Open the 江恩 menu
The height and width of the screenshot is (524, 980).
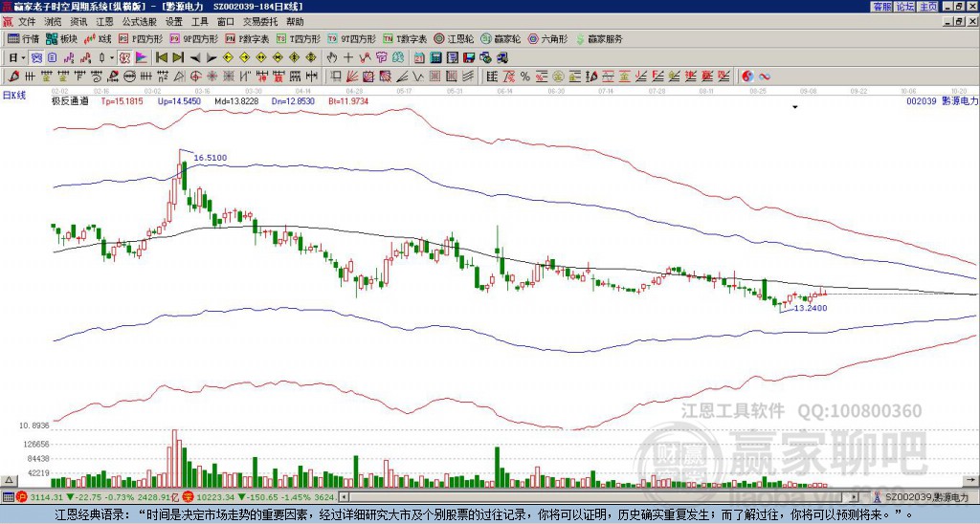pos(104,22)
